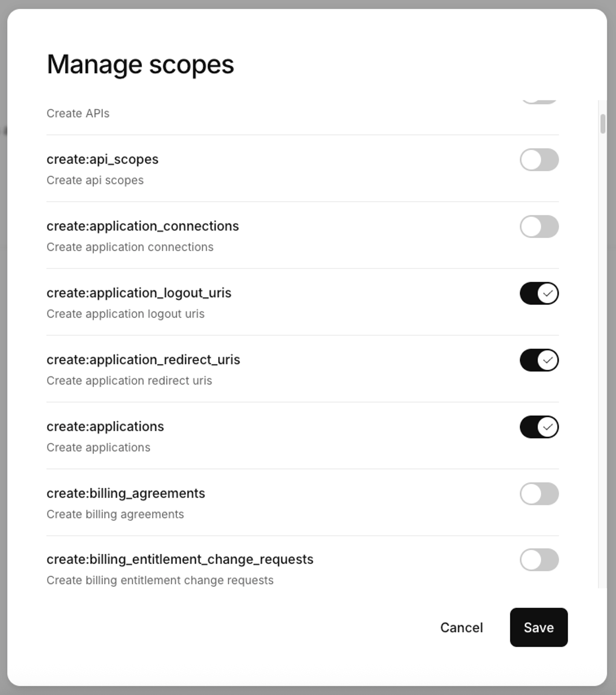Click the Create billing agreements description text

115,514
